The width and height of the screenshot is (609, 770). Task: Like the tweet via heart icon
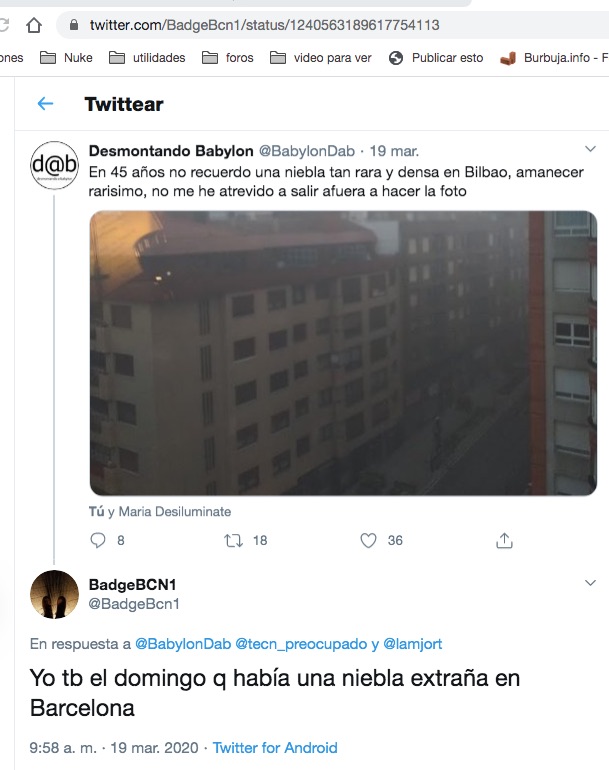click(368, 540)
